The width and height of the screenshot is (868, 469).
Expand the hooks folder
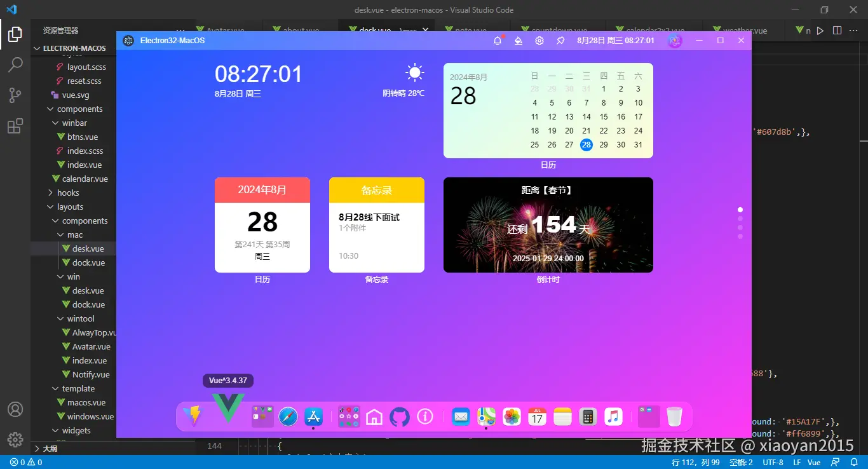67,193
